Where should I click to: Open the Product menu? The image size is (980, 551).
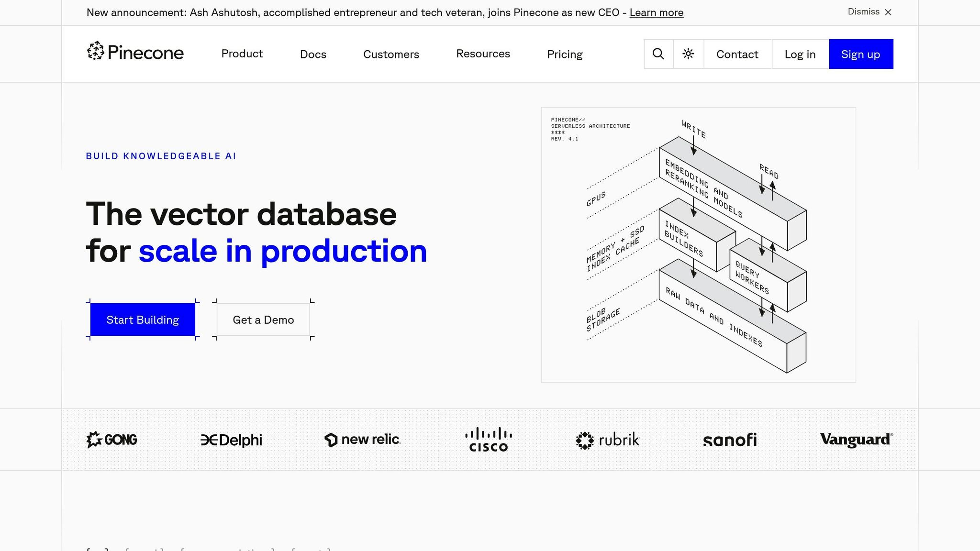point(242,54)
